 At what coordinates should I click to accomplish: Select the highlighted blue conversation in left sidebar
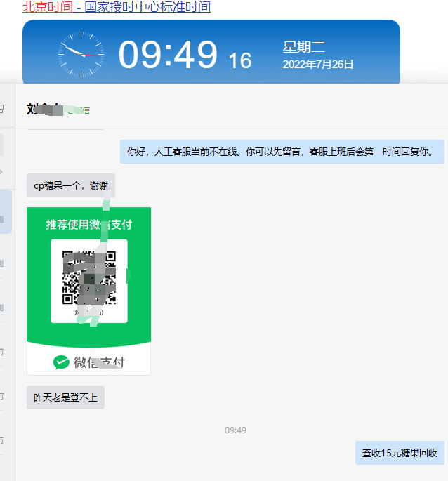click(x=6, y=211)
